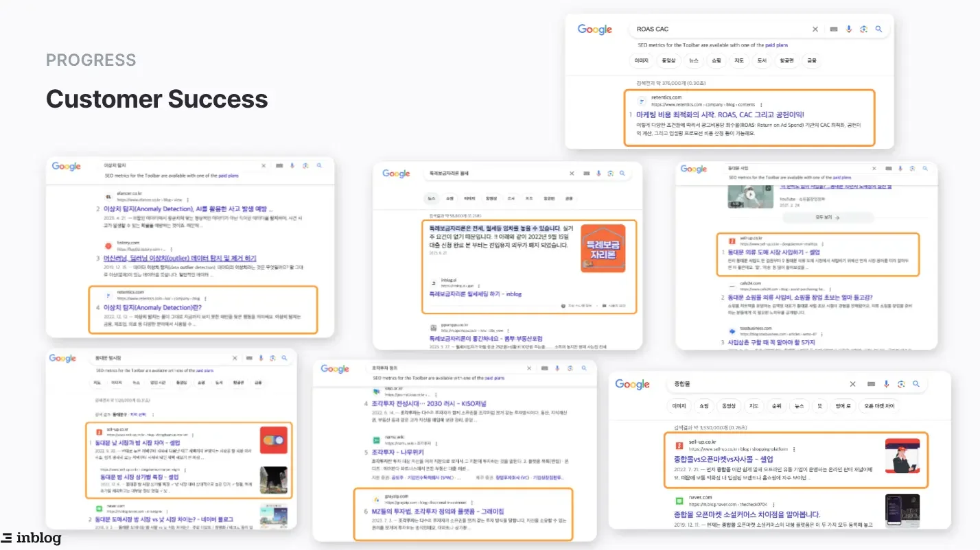This screenshot has width=980, height=550.
Task: Click microphone icon in 이상치 탐지 window
Action: click(x=292, y=166)
